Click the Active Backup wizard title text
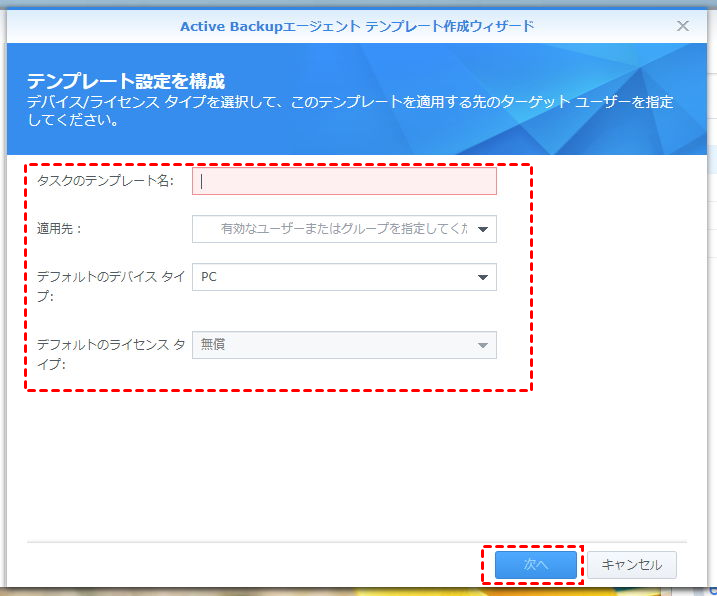The width and height of the screenshot is (717, 596). pos(357,26)
